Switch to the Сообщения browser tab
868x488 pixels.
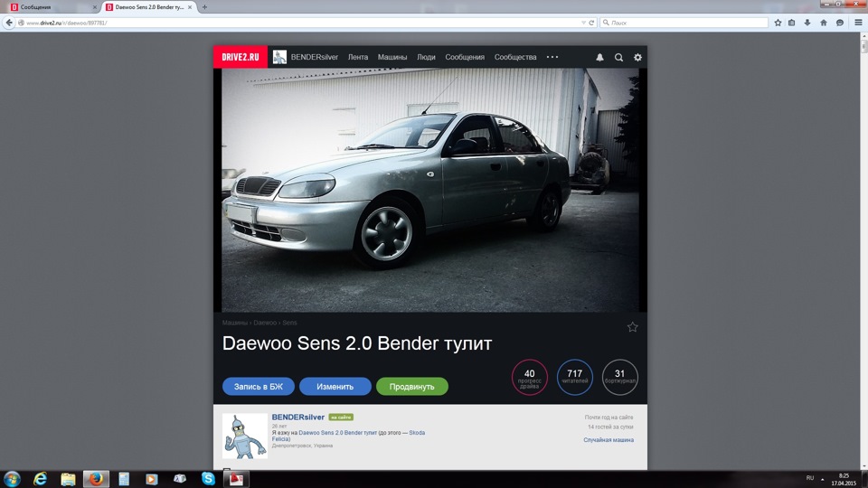point(52,7)
